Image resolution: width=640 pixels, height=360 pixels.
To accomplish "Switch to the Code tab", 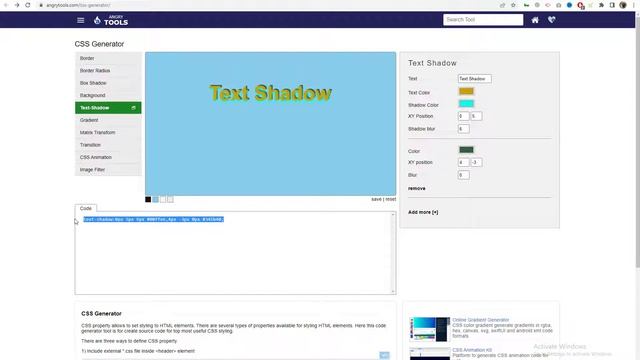I will coord(86,208).
